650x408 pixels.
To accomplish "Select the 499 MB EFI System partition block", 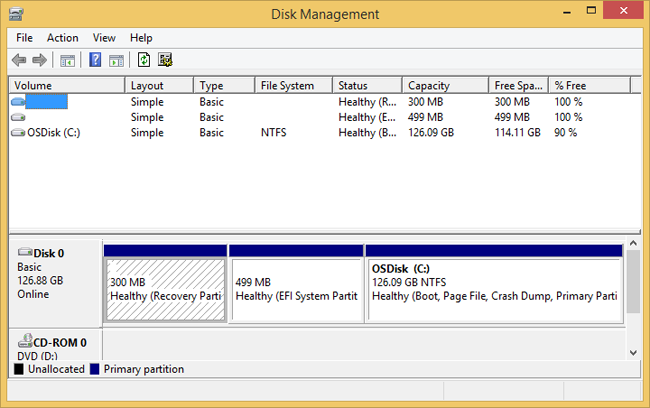I will click(296, 289).
